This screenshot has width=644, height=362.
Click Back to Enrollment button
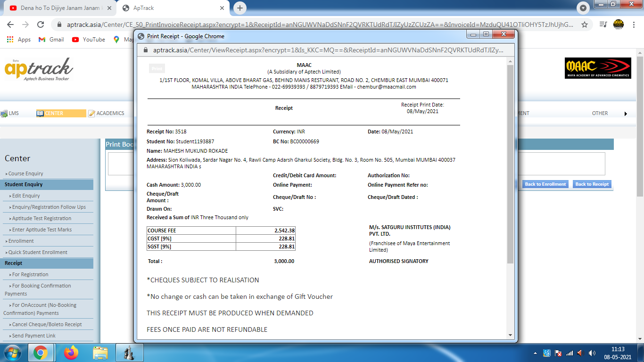click(545, 184)
